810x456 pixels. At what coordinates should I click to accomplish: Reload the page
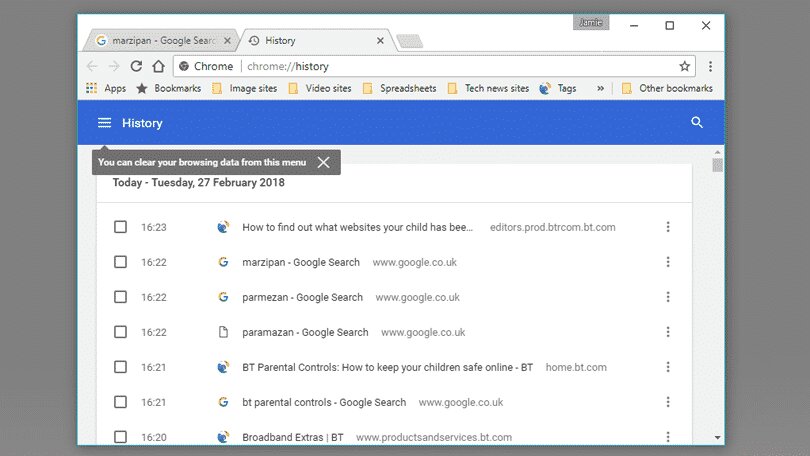point(136,66)
